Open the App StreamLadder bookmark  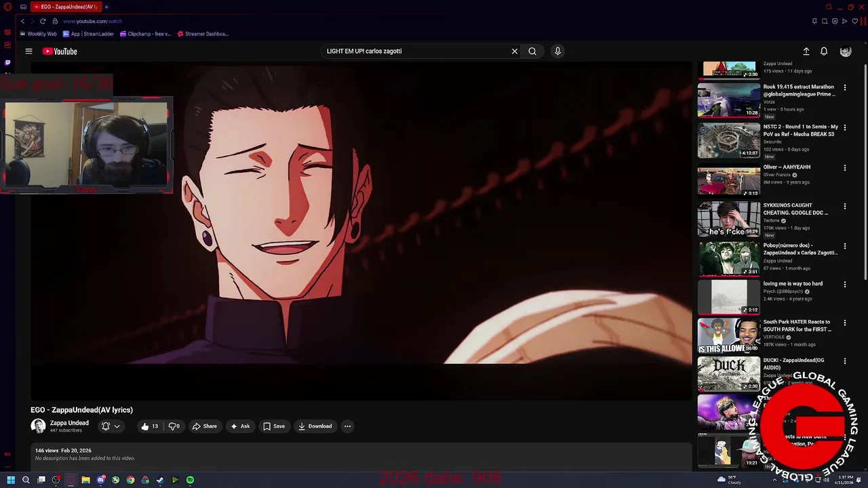[x=88, y=34]
